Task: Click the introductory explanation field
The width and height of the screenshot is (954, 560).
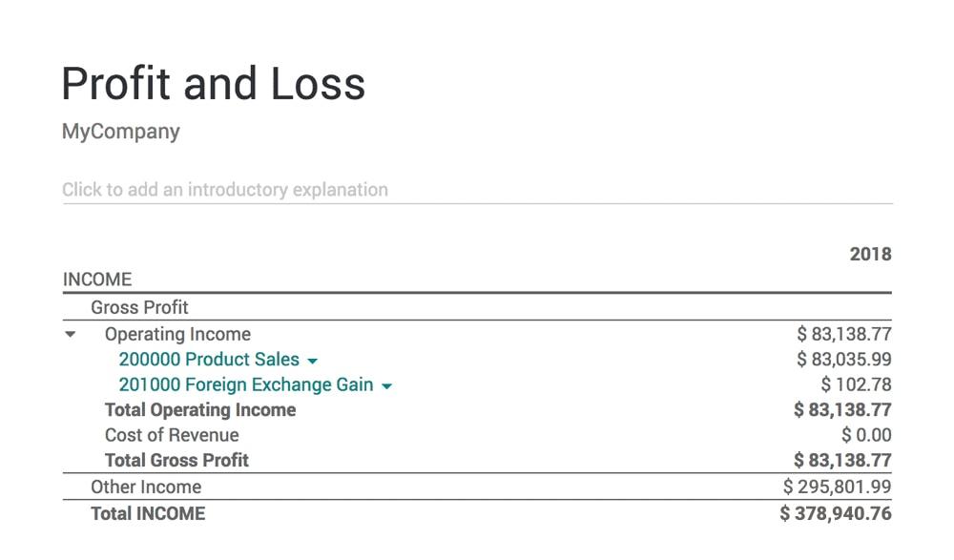Action: 477,190
